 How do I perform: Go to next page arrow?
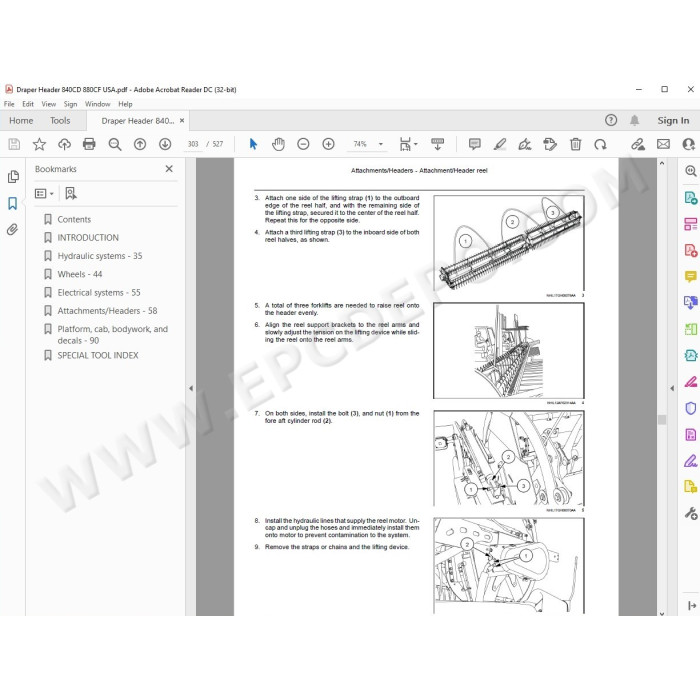coord(165,144)
